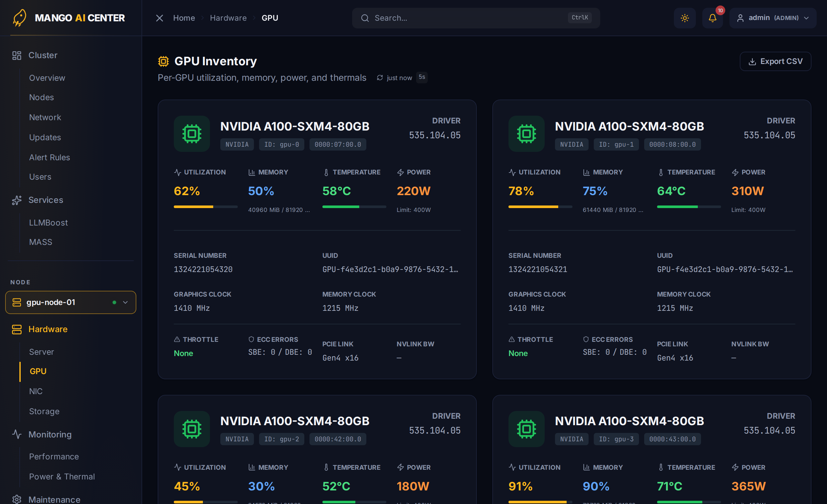Viewport: 827px width, 504px height.
Task: Open Network page in sidebar
Action: [45, 118]
